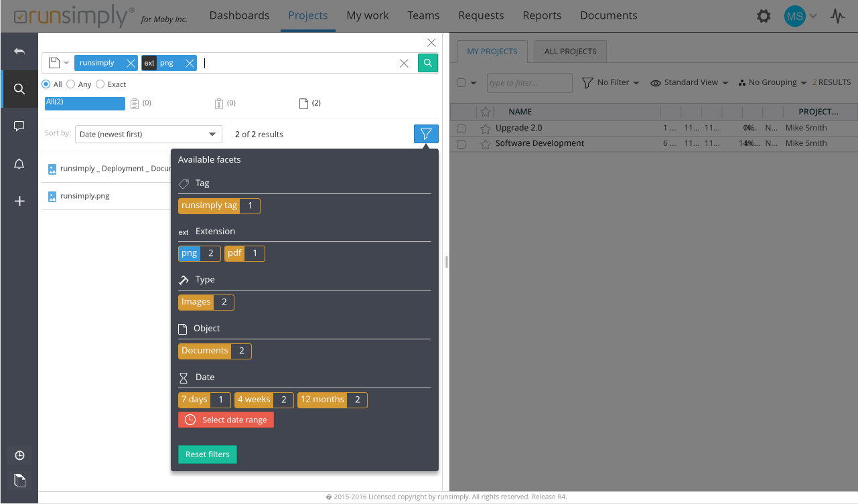
Task: Remove the runsimply search tag
Action: (131, 63)
